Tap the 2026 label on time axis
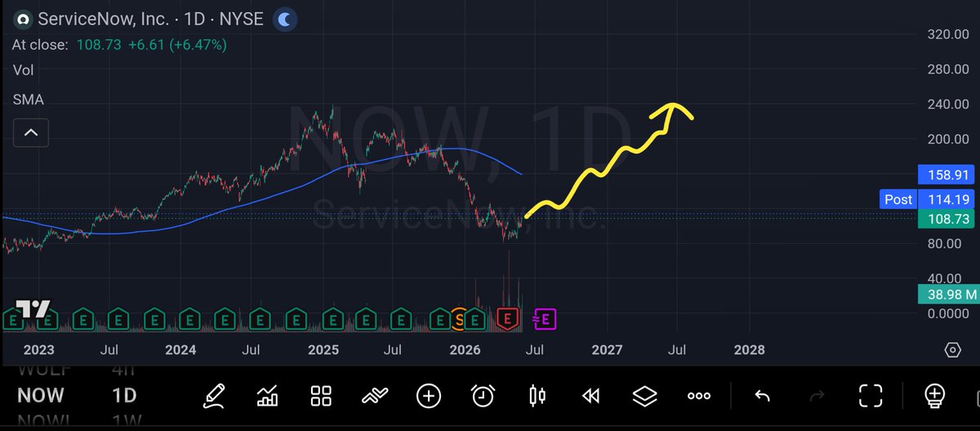Image resolution: width=980 pixels, height=431 pixels. [465, 350]
